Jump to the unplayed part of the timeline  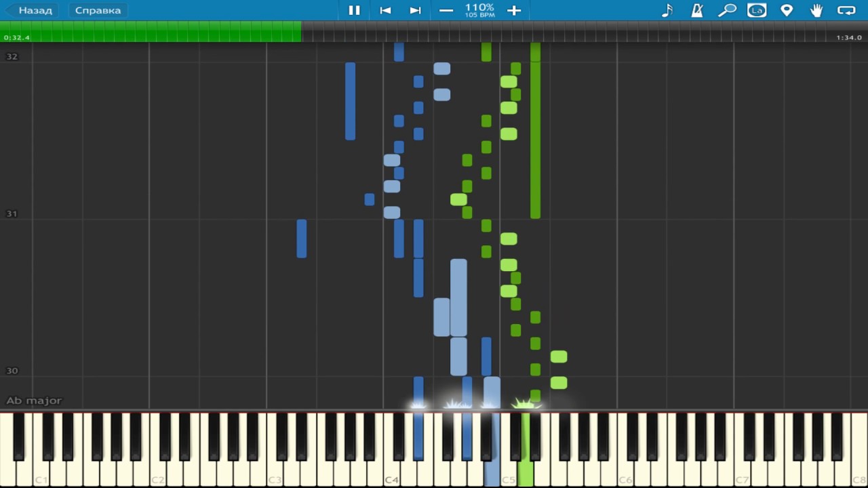point(585,31)
